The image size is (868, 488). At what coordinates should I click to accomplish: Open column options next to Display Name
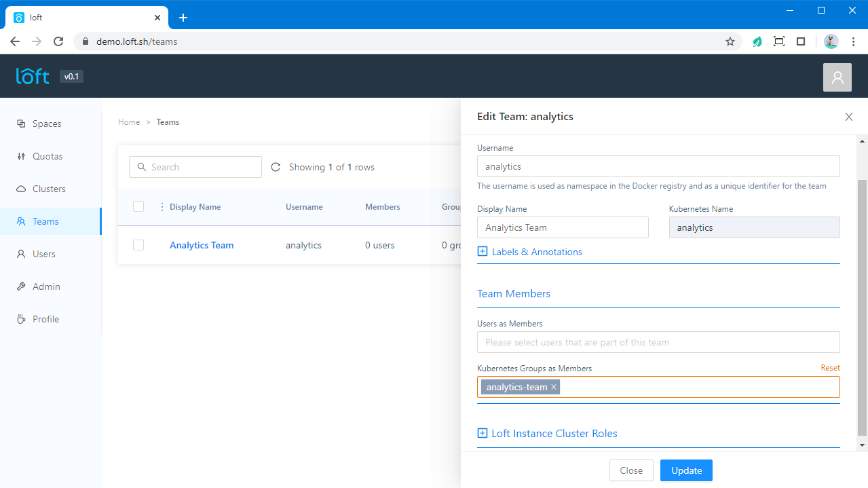click(162, 207)
